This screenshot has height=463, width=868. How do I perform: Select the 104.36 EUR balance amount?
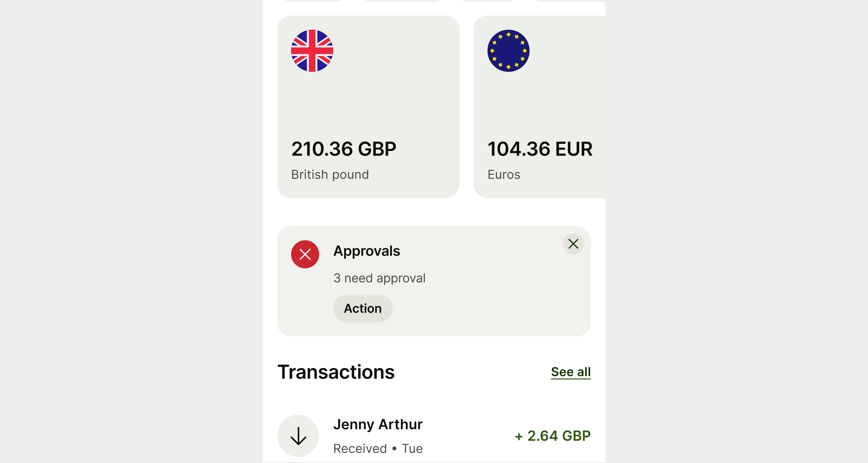tap(540, 149)
